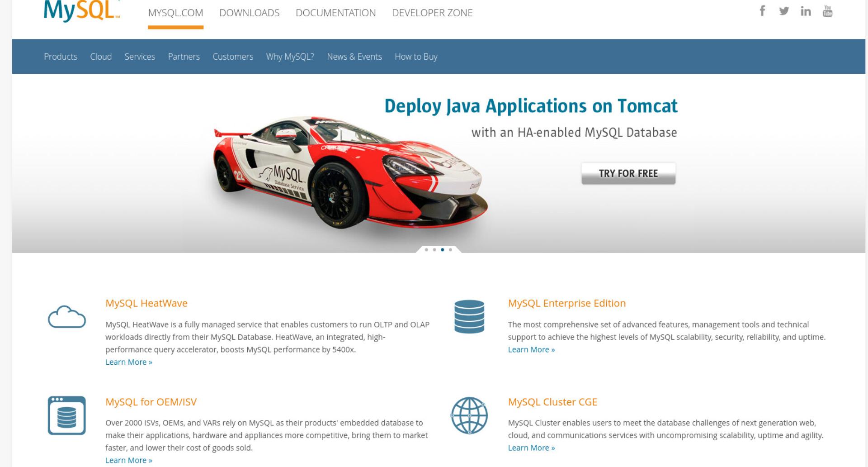Select the active third carousel dot

coord(443,250)
